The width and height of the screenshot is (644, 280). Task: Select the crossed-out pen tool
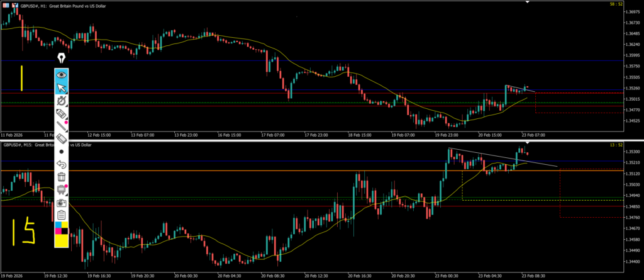(x=62, y=101)
